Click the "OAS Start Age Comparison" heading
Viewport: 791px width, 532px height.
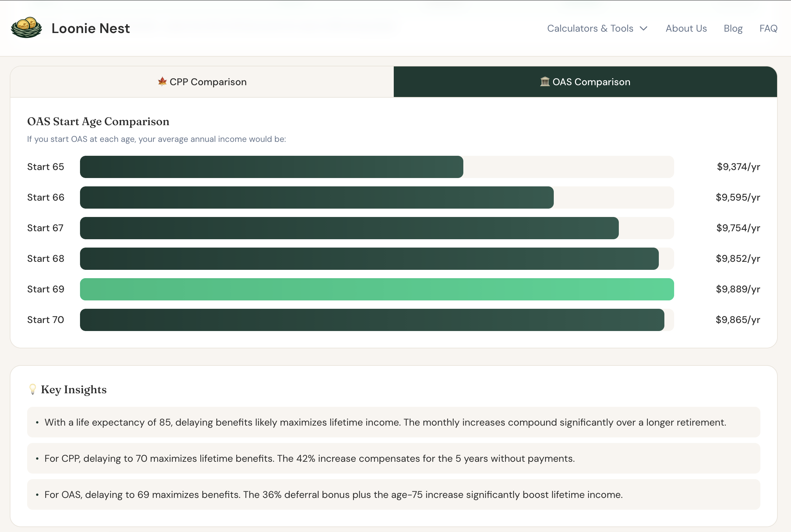98,122
